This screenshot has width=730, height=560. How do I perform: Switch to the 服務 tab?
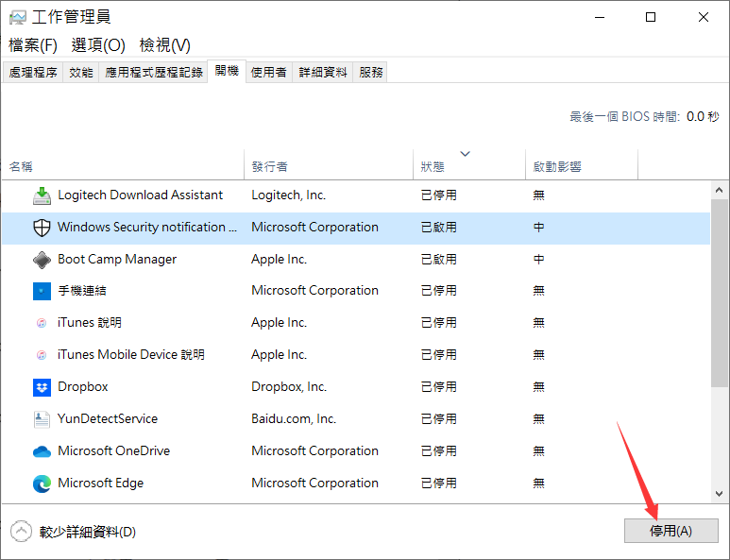point(371,73)
